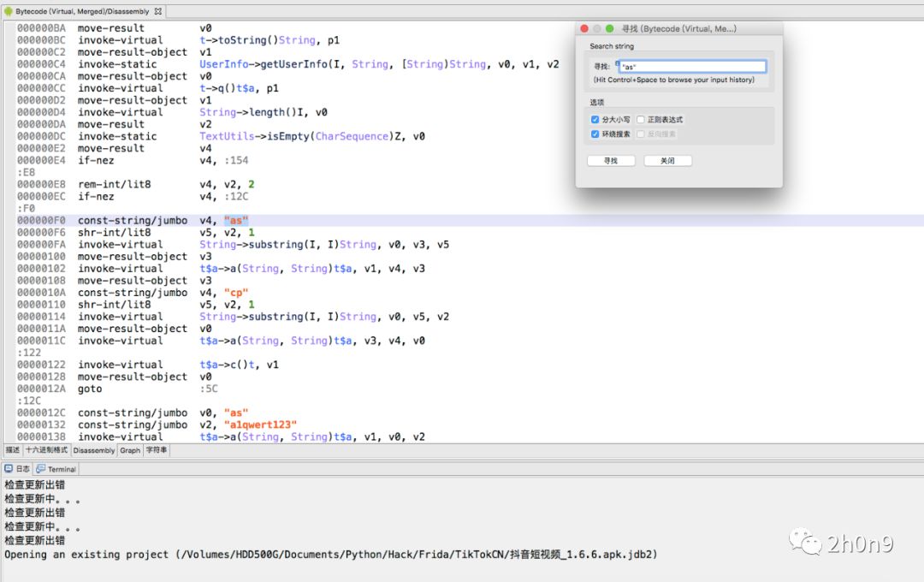Click the 关闭 close button in dialog
Viewport: 924px width, 582px height.
click(667, 160)
